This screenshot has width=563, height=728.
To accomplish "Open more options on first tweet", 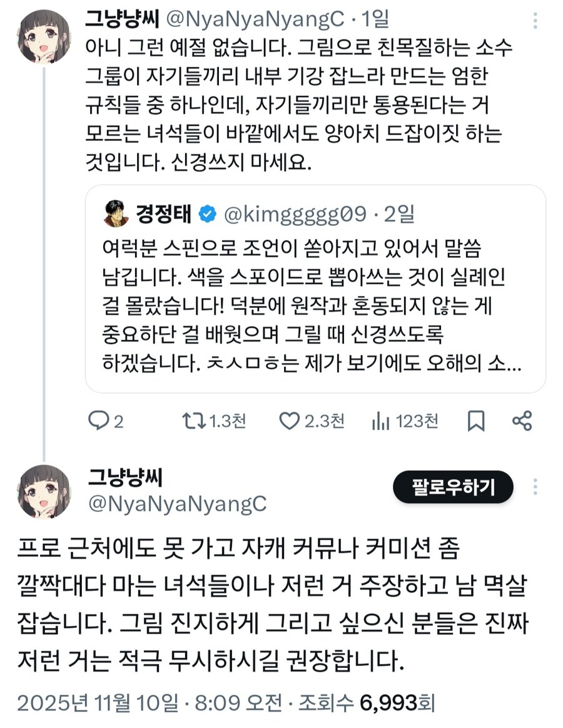I will (x=535, y=20).
